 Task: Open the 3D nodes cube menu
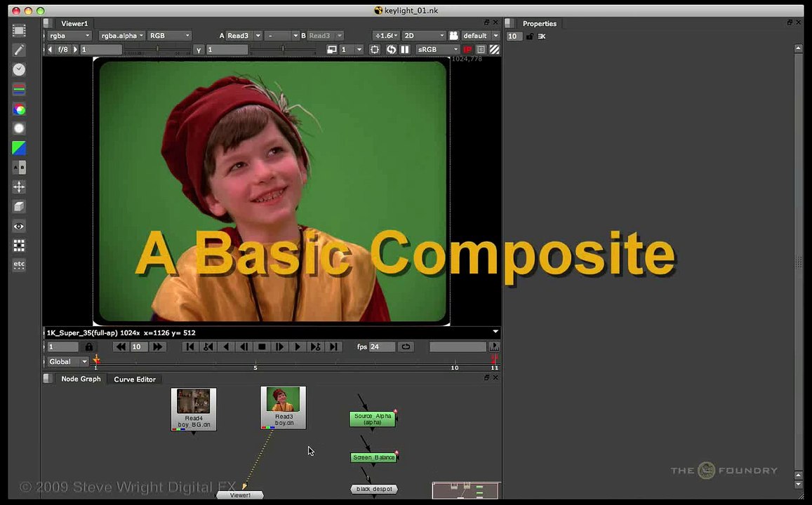[19, 206]
